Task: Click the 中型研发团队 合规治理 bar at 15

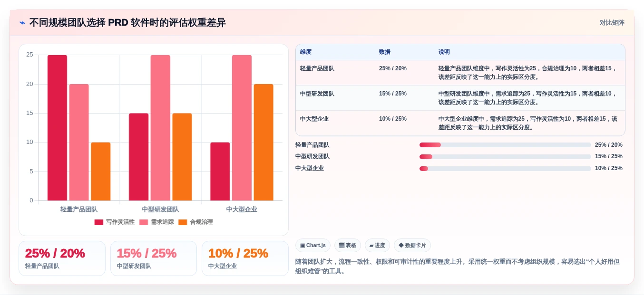Action: [x=182, y=157]
